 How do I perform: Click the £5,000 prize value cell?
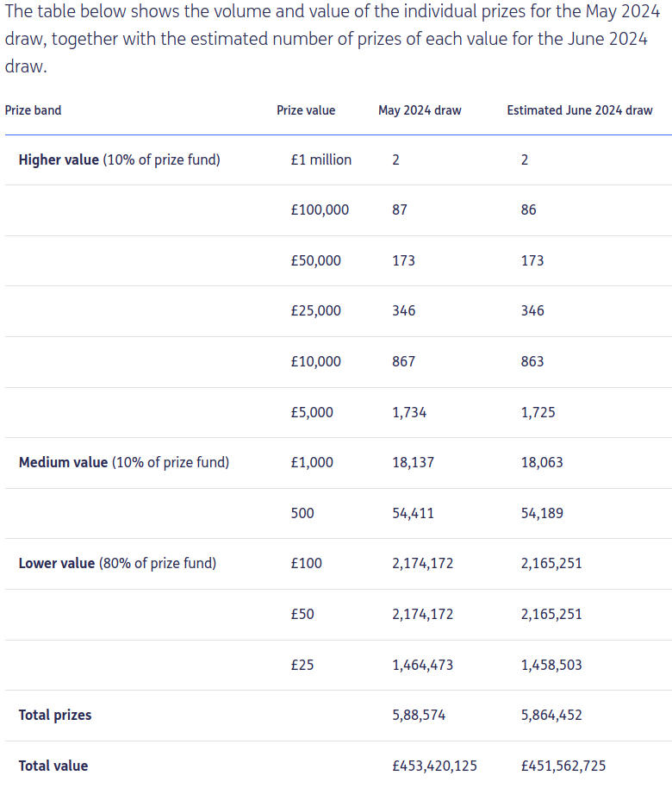coord(312,412)
